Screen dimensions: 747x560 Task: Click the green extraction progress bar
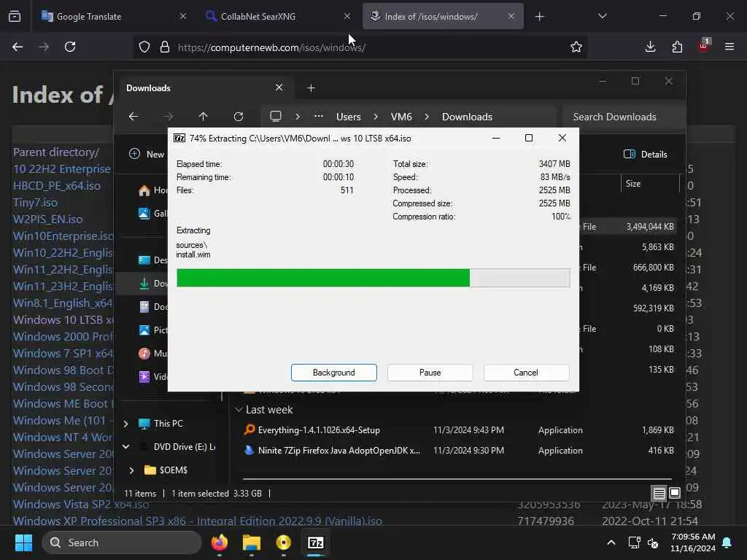[373, 278]
